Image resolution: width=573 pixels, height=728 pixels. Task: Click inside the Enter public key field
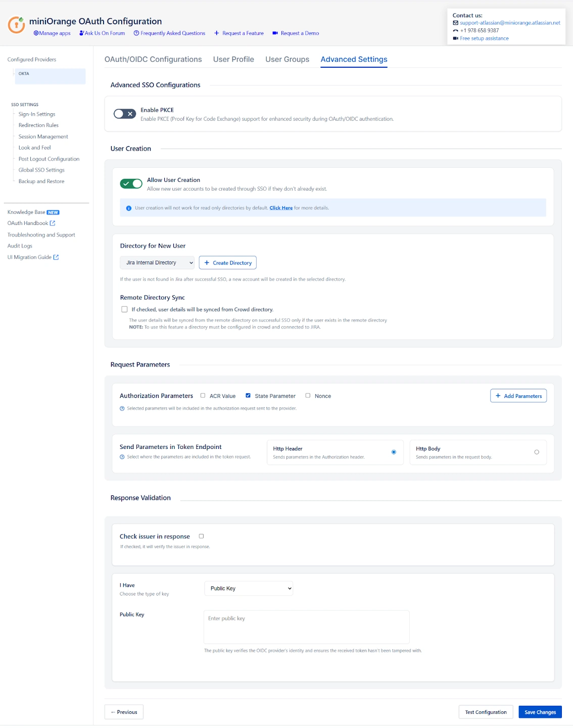tap(306, 627)
